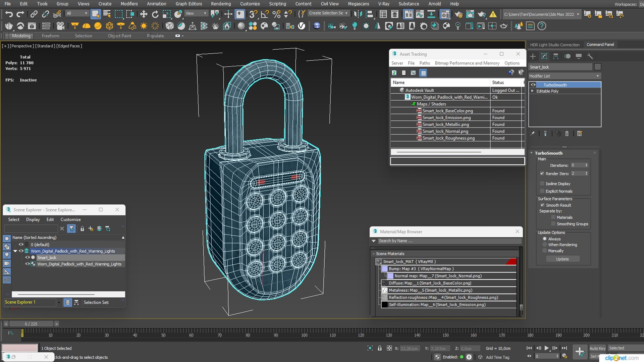The width and height of the screenshot is (644, 362).
Task: Jump to the animation start frame
Action: click(529, 348)
